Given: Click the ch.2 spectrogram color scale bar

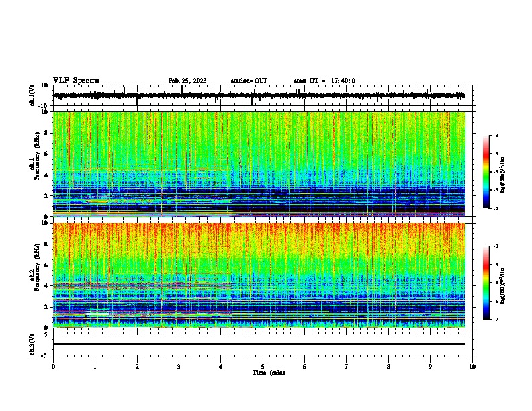Looking at the screenshot, I should coord(486,283).
